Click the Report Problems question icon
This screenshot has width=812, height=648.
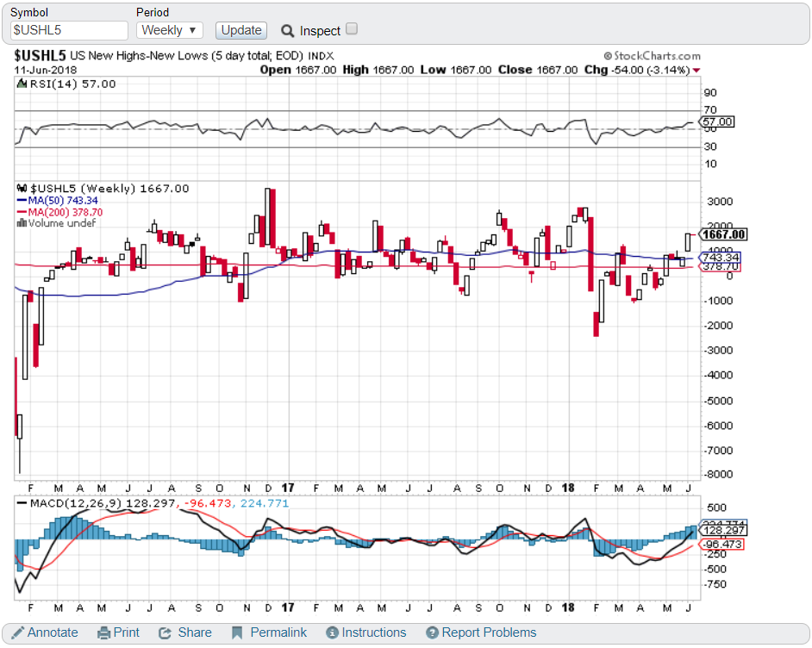coord(433,632)
